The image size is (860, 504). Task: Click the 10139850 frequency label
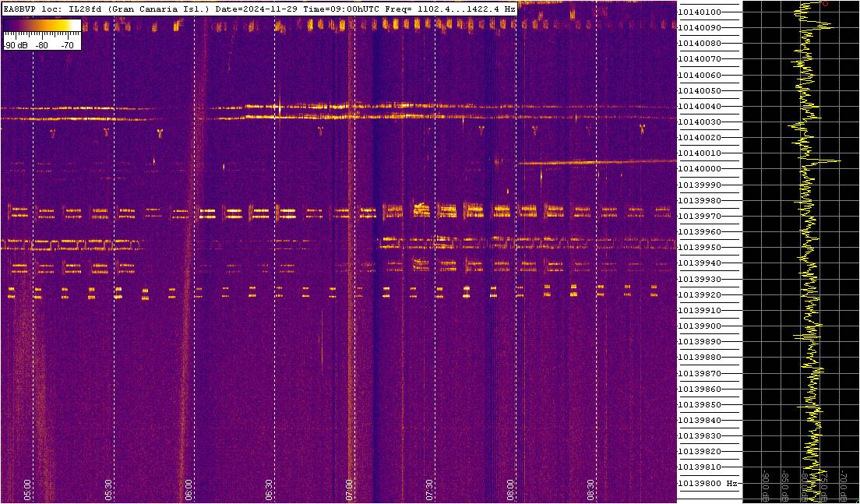coord(700,405)
